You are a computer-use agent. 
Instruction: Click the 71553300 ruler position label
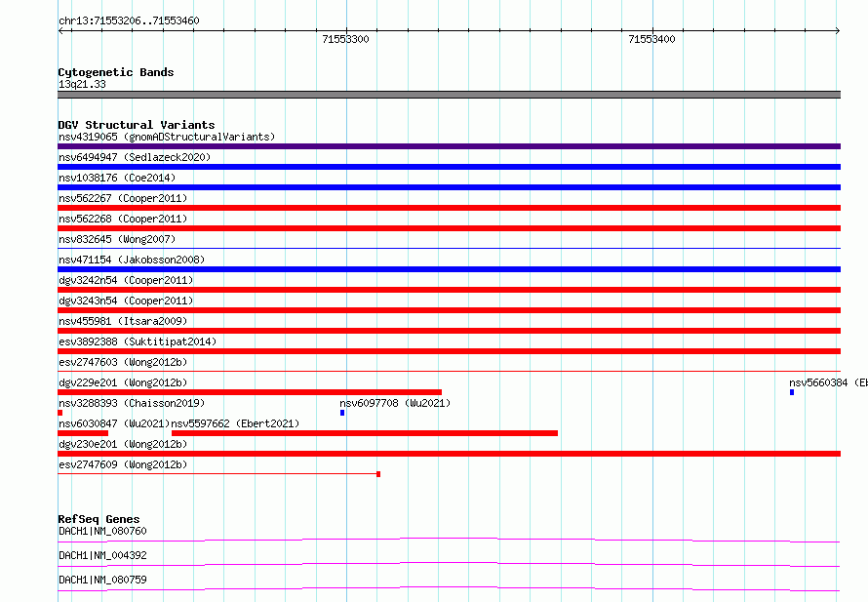[x=345, y=39]
